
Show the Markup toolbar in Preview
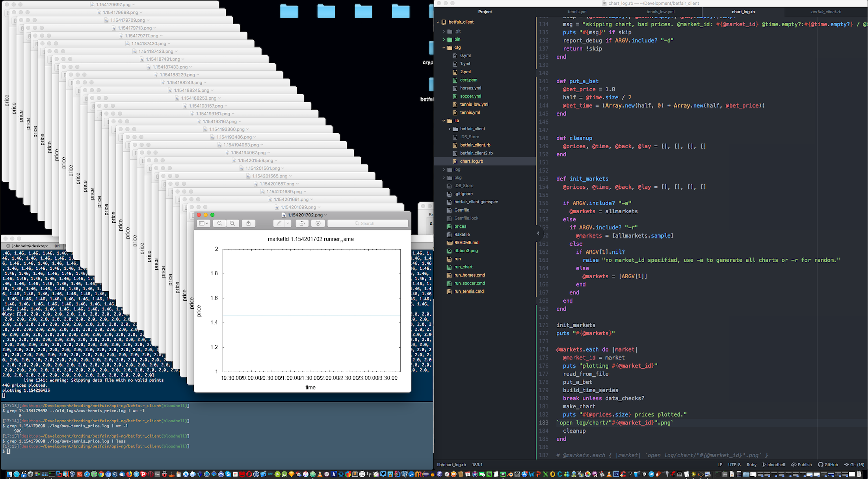coord(318,224)
